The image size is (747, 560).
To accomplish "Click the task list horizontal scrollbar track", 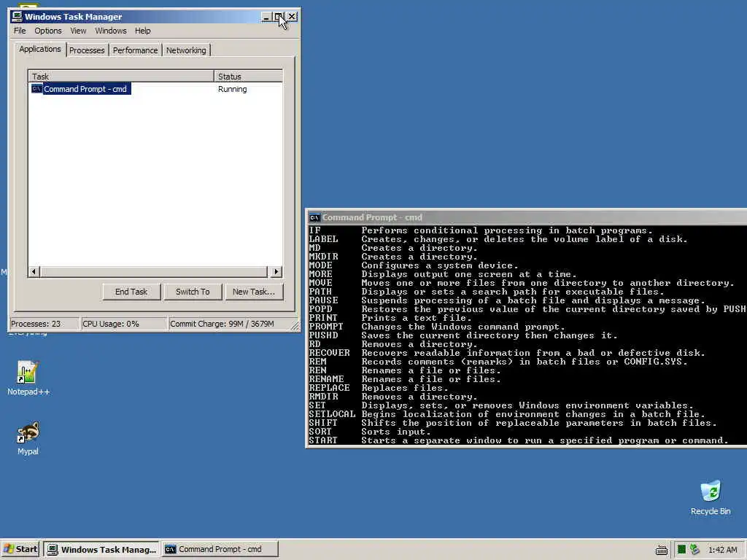I will click(153, 272).
